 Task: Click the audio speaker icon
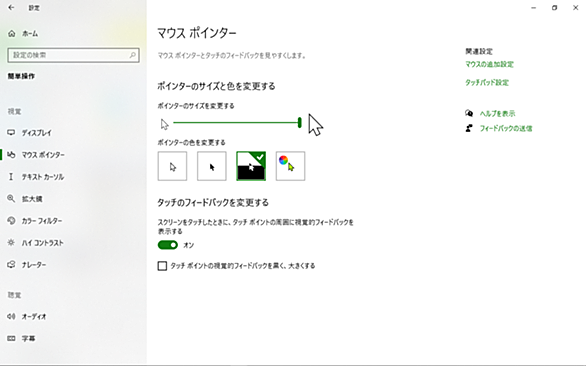click(x=11, y=317)
